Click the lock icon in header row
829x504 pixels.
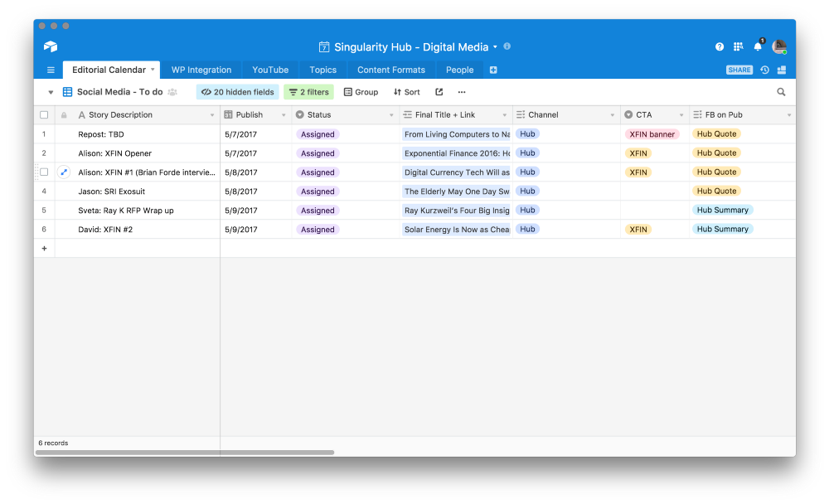pos(64,114)
